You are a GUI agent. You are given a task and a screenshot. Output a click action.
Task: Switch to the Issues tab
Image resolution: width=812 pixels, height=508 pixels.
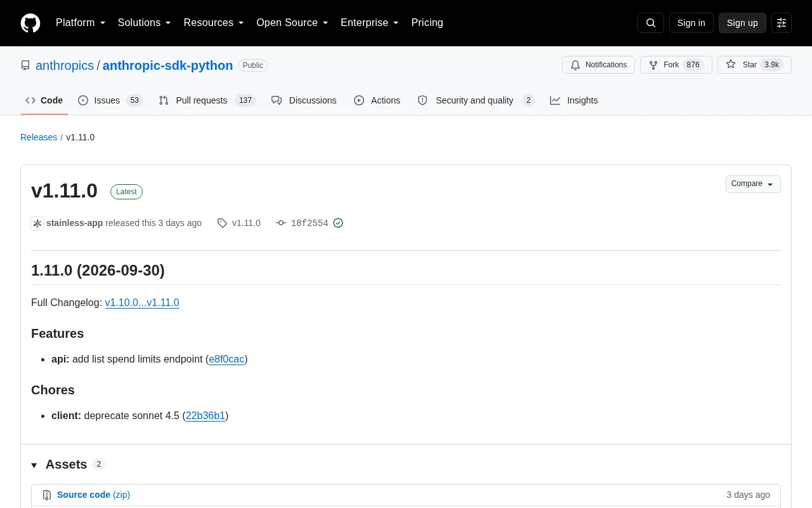pos(110,100)
